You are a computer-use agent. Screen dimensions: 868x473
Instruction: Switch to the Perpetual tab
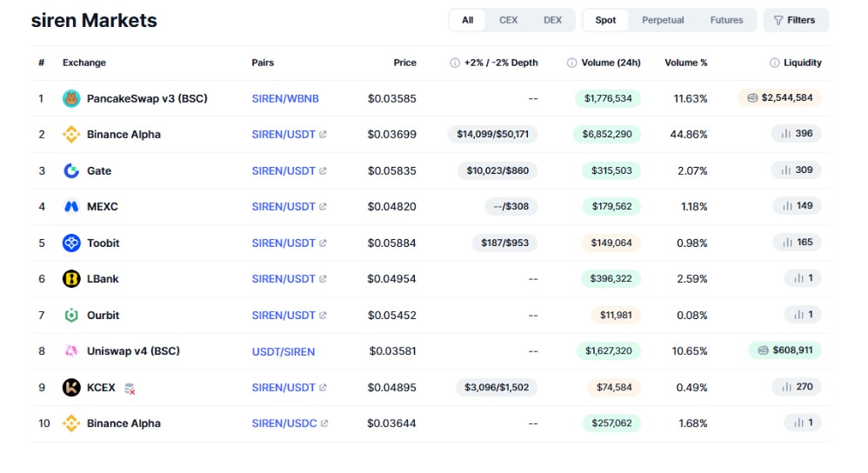(x=664, y=20)
